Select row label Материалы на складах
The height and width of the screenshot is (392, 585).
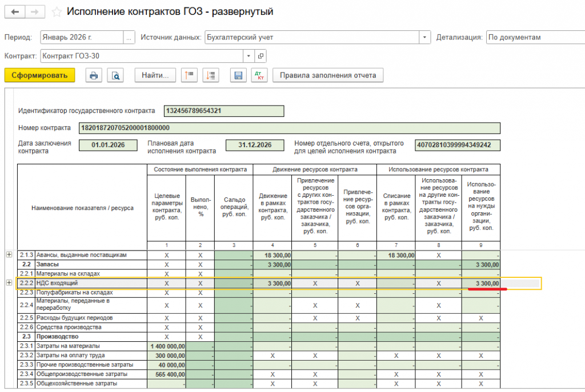68,273
